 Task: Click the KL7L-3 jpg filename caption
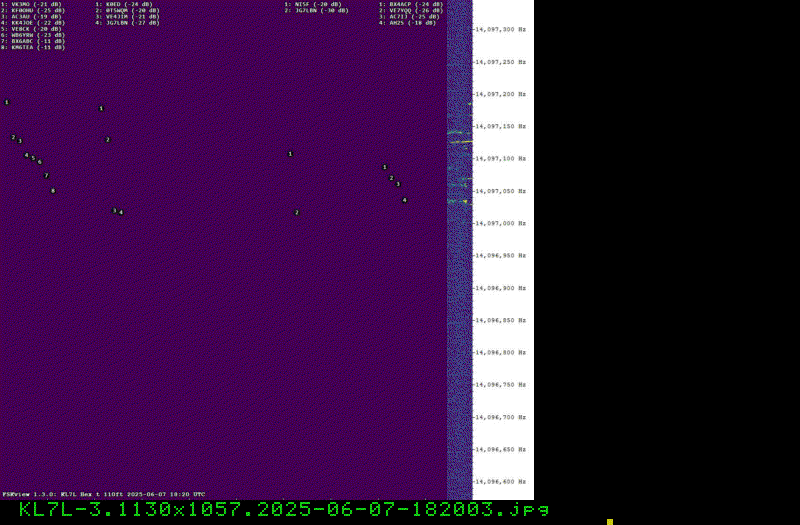pyautogui.click(x=284, y=510)
